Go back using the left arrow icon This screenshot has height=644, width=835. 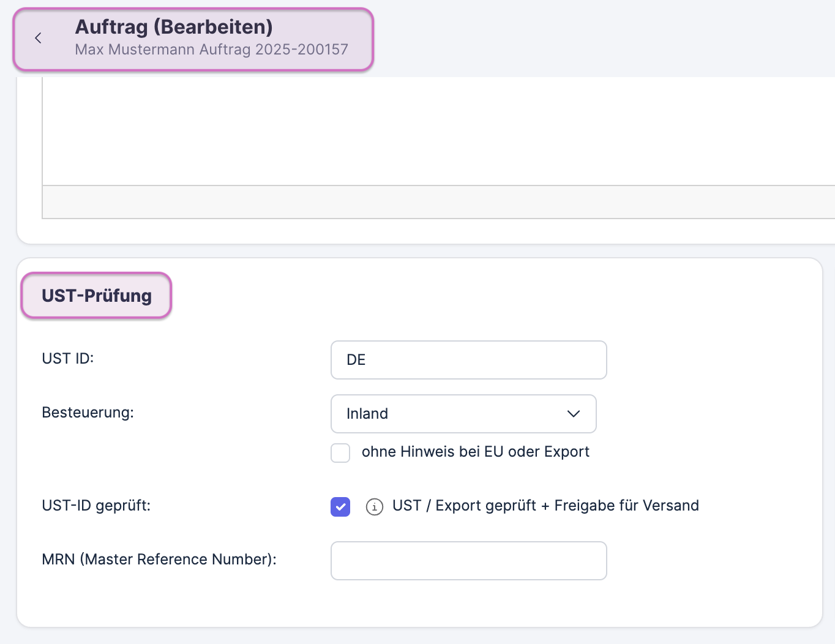[x=38, y=39]
